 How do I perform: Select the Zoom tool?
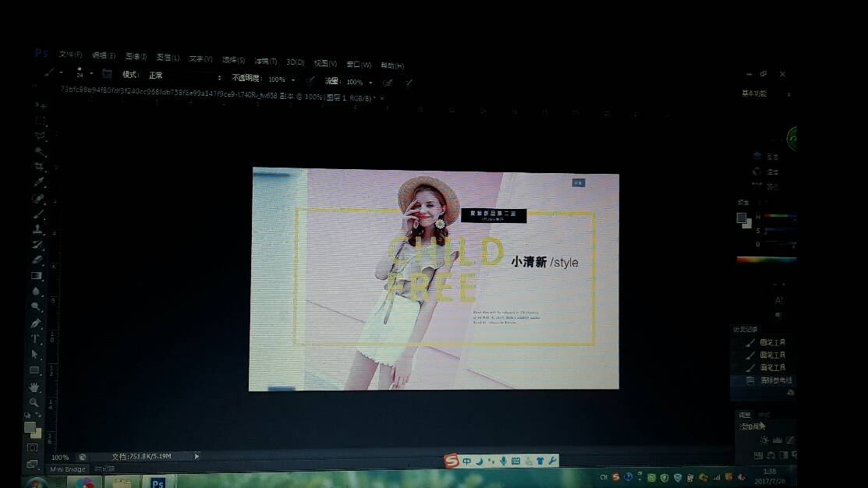(34, 402)
